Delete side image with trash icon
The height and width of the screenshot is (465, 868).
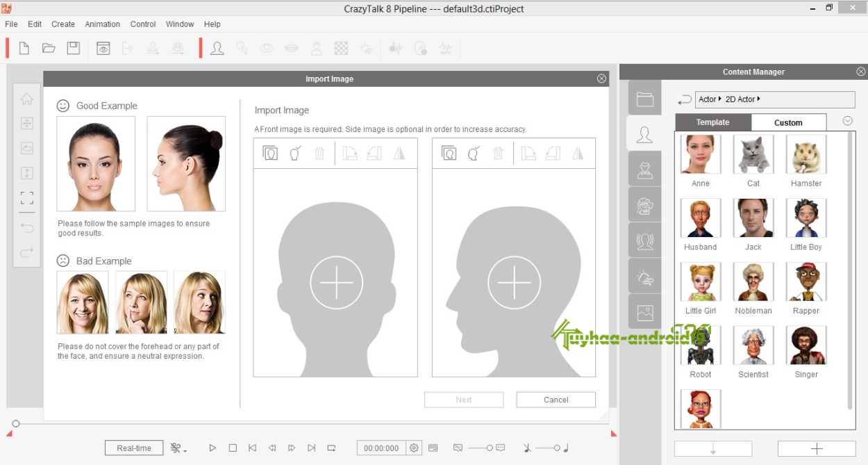tap(498, 153)
